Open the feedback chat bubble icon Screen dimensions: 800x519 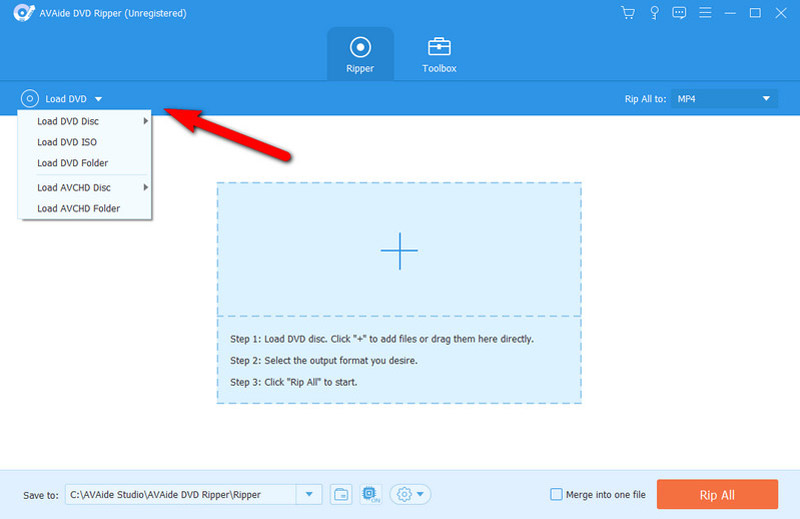[x=679, y=13]
